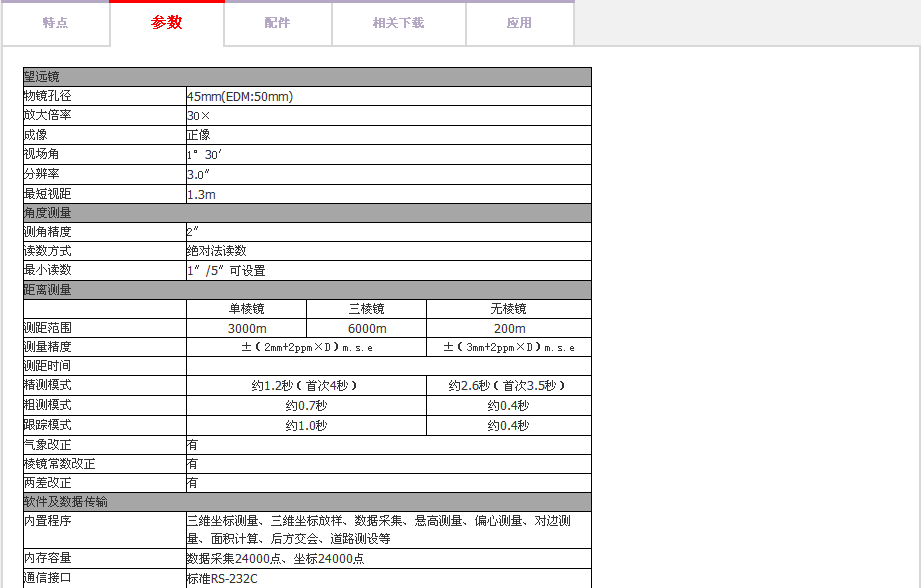Click the 角度测量 section header row
The image size is (921, 588).
pyautogui.click(x=306, y=213)
